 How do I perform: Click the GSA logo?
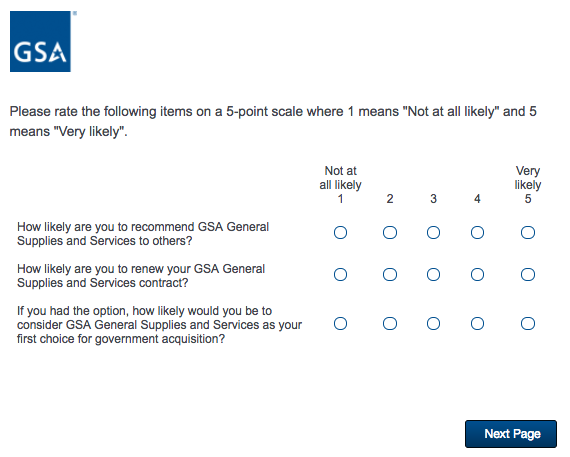[x=40, y=41]
